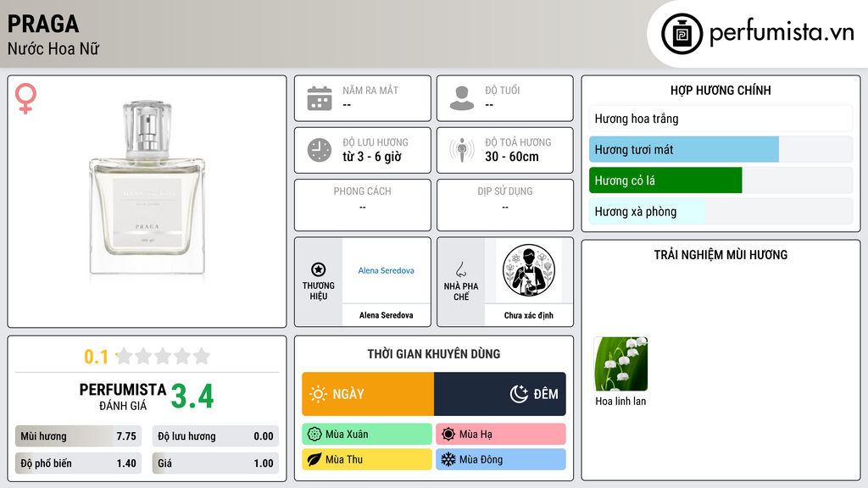Click the sun icon for Mùa Hạ
Screen dimensions: 868x488
[x=448, y=435]
